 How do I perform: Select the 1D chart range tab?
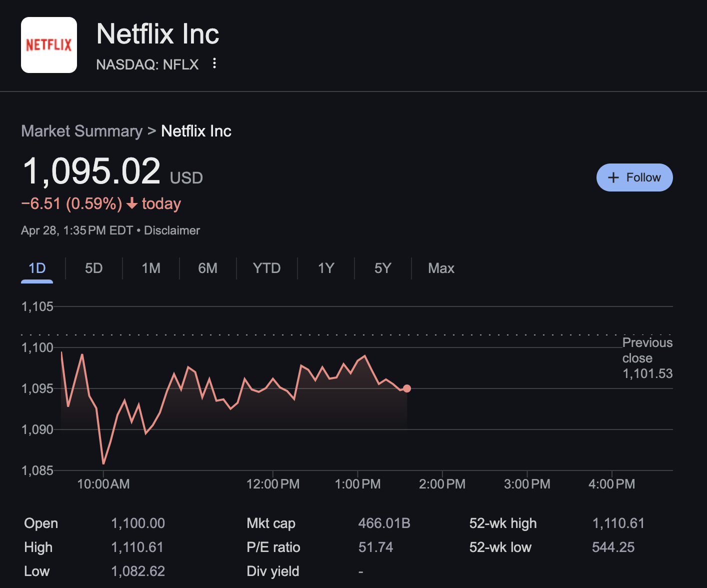(37, 268)
